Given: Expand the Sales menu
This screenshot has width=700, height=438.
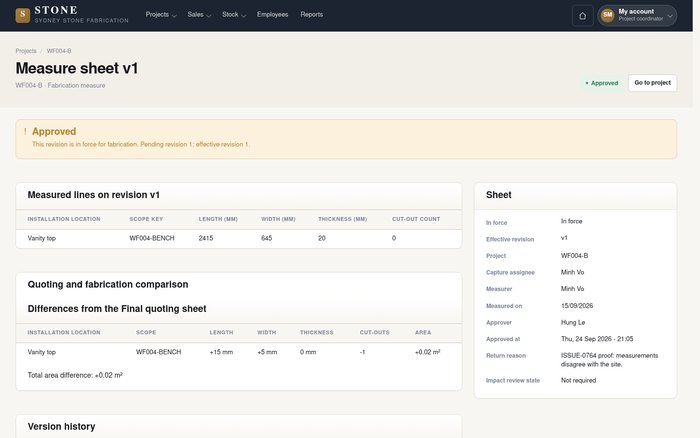Looking at the screenshot, I should click(199, 14).
